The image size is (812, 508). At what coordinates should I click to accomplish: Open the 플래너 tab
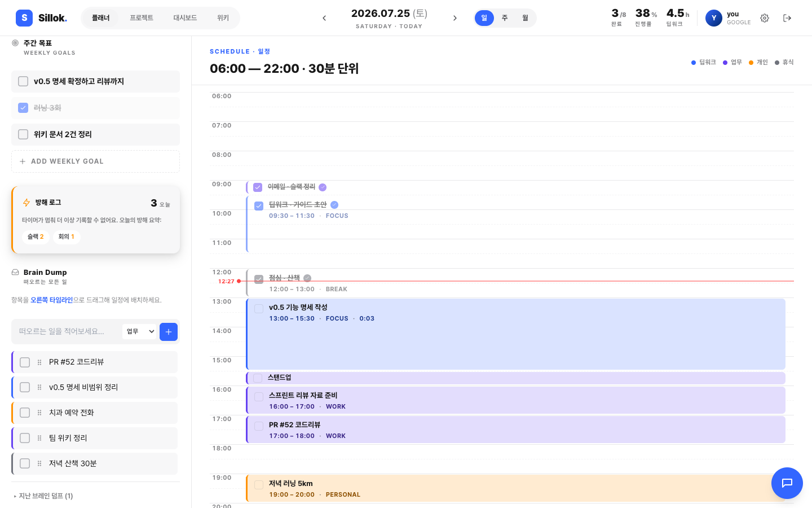(101, 18)
